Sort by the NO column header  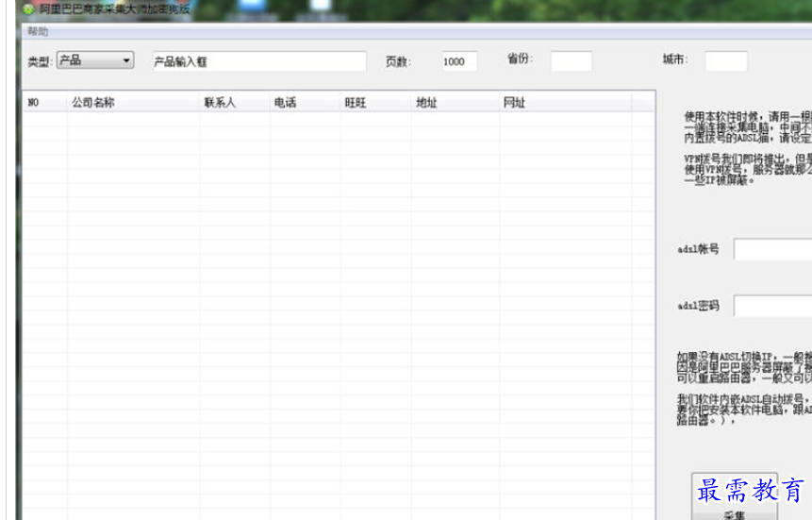(x=44, y=102)
